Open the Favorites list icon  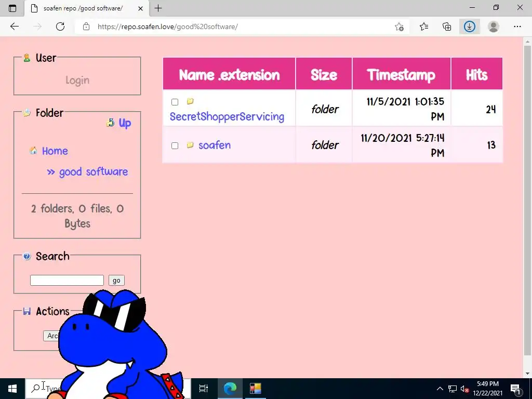coord(424,26)
